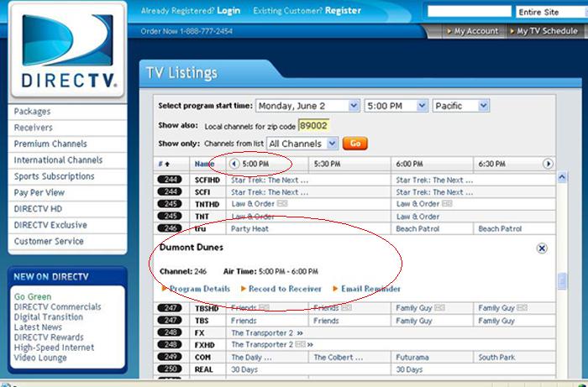Screen dimensions: 588x387
Task: Open DIRECTV HD sidebar item
Action: pos(38,209)
